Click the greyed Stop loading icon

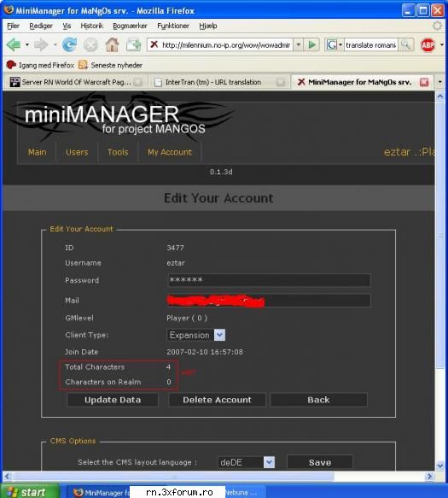(90, 45)
